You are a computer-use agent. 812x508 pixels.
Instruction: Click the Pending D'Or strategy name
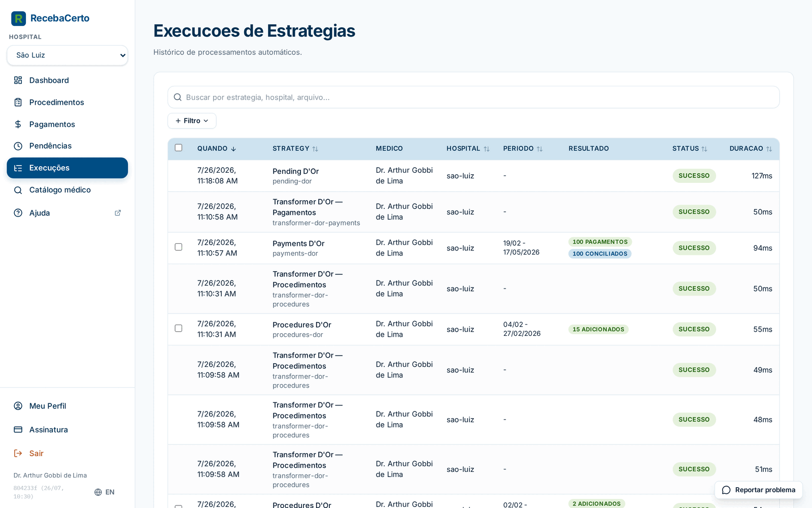[x=296, y=171]
